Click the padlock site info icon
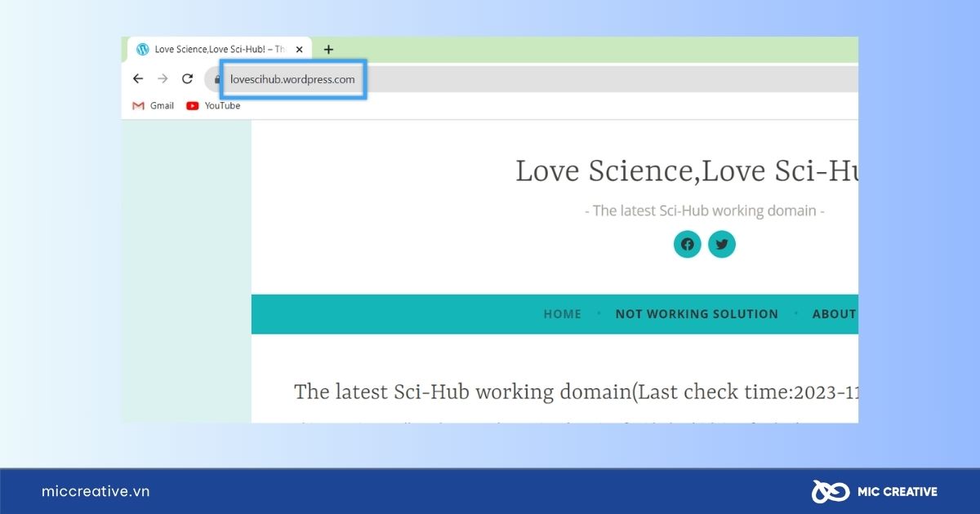 tap(217, 80)
